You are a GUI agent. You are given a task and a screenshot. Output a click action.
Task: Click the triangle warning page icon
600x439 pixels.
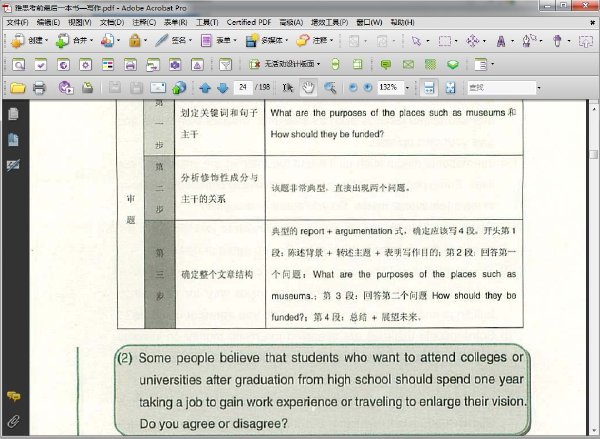197,65
